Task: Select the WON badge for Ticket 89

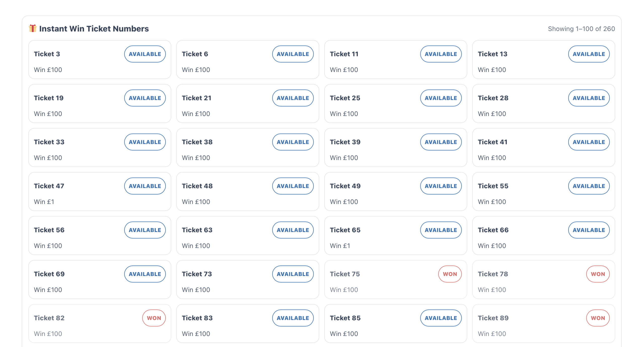Action: pos(598,318)
